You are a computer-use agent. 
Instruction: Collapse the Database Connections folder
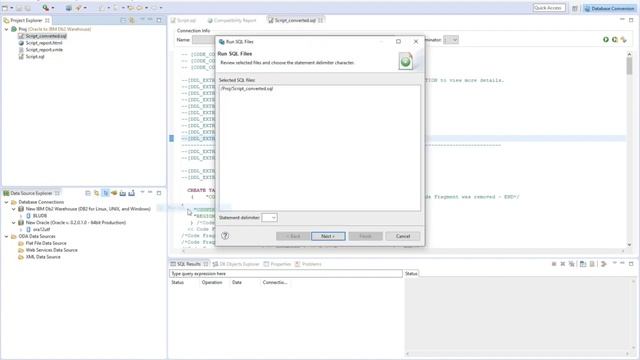pyautogui.click(x=7, y=202)
